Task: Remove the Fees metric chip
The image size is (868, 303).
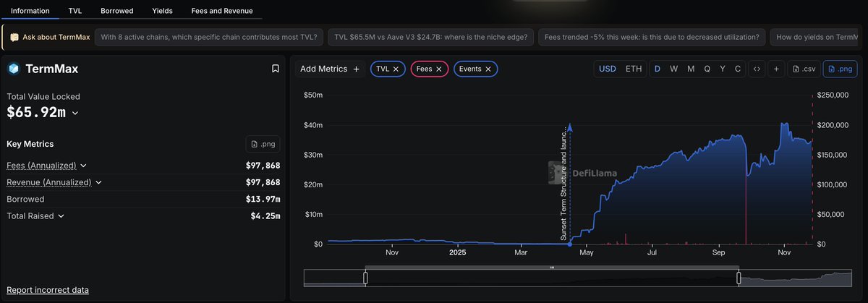Action: click(438, 69)
